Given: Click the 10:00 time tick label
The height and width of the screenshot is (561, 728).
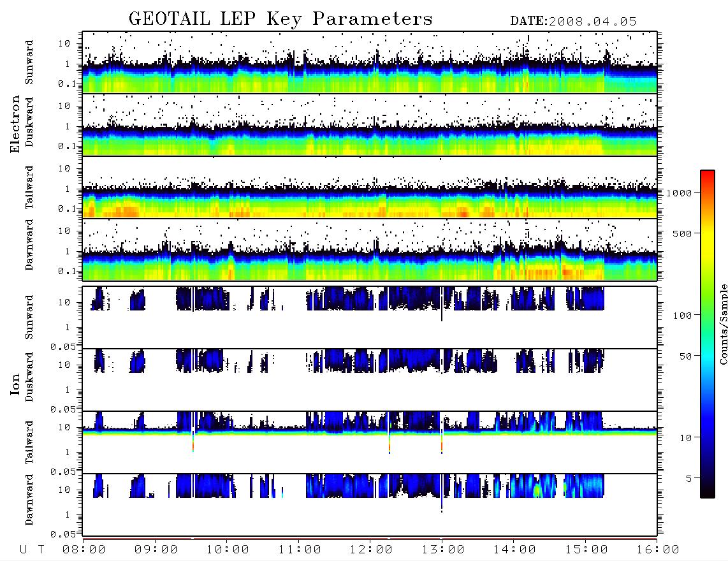Looking at the screenshot, I should (228, 550).
